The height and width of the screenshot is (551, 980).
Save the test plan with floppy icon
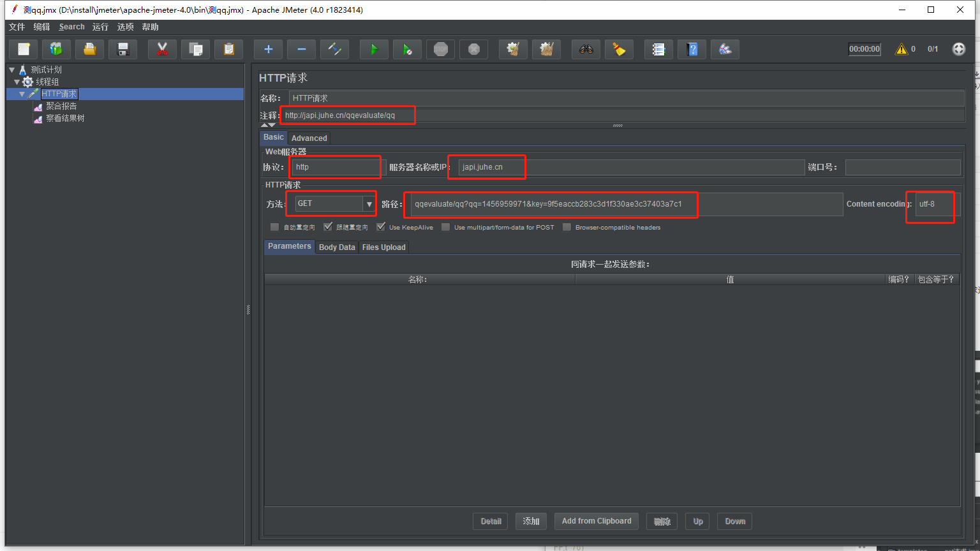(x=123, y=49)
